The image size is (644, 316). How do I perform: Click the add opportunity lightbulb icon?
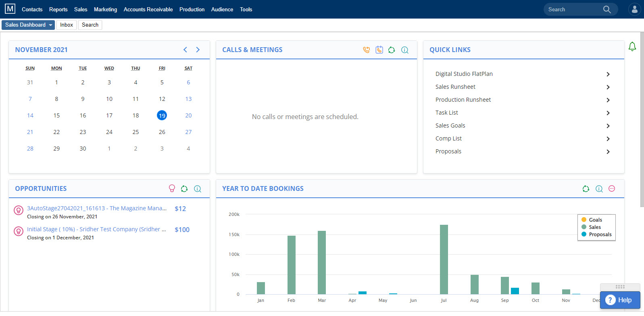click(172, 188)
